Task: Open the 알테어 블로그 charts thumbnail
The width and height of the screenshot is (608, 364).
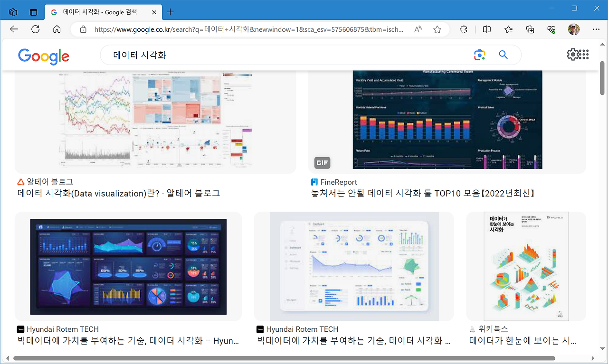Action: pyautogui.click(x=155, y=122)
